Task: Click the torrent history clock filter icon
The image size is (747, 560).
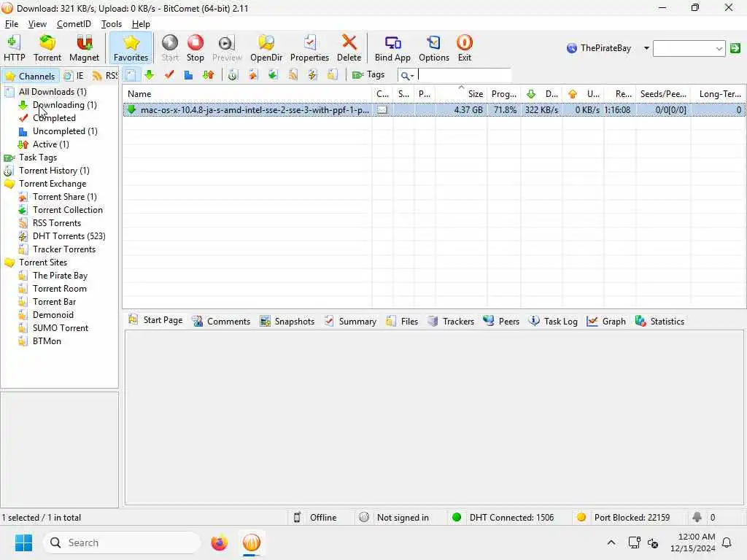Action: point(233,75)
